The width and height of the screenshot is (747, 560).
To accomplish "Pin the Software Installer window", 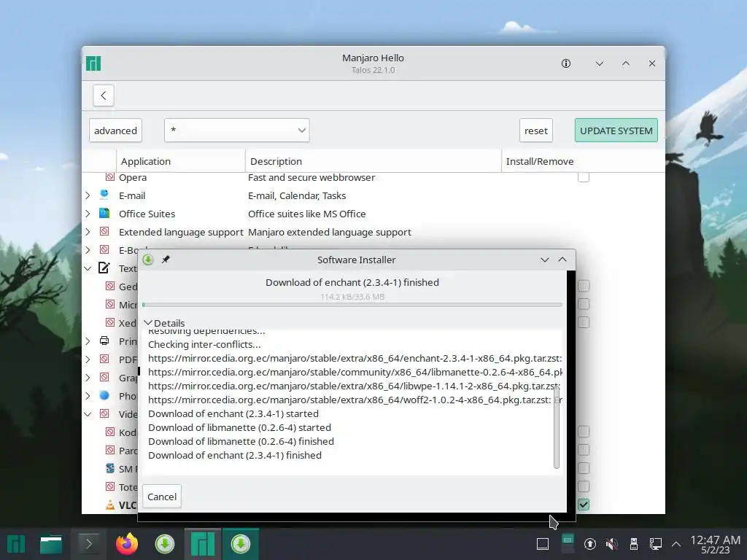I will pyautogui.click(x=166, y=260).
